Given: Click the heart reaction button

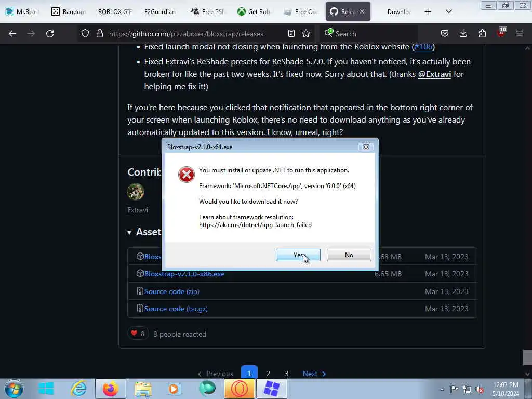Looking at the screenshot, I should click(138, 334).
